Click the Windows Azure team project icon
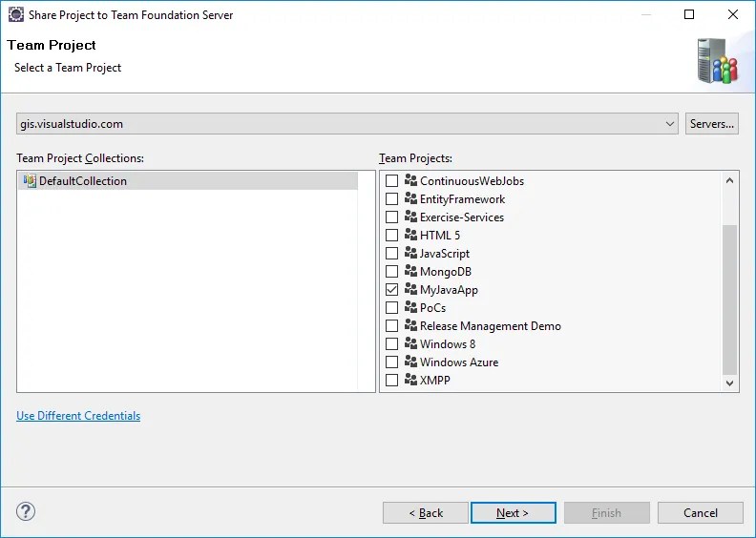756x538 pixels. [410, 362]
